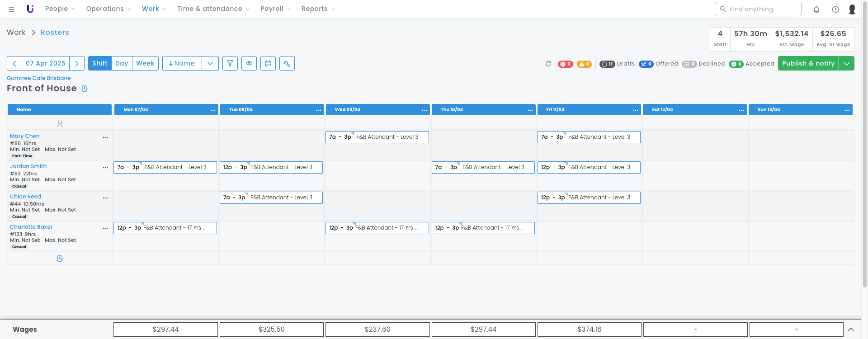The height and width of the screenshot is (339, 868).
Task: Click the filter funnel icon
Action: pyautogui.click(x=230, y=63)
